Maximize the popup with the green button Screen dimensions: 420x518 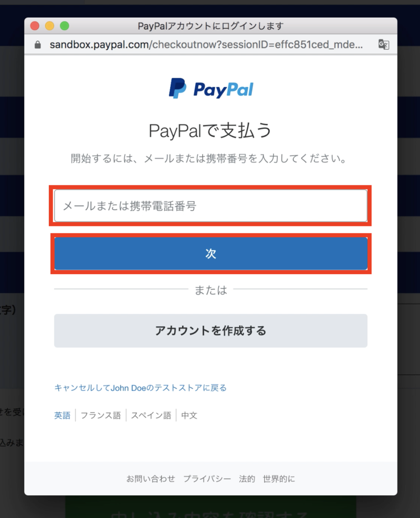[65, 26]
